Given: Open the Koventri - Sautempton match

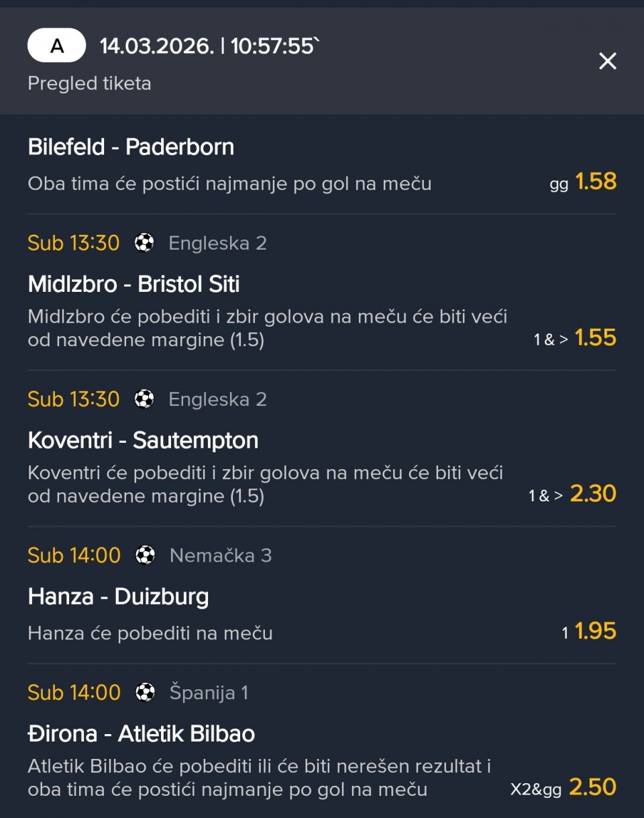Looking at the screenshot, I should (x=143, y=440).
